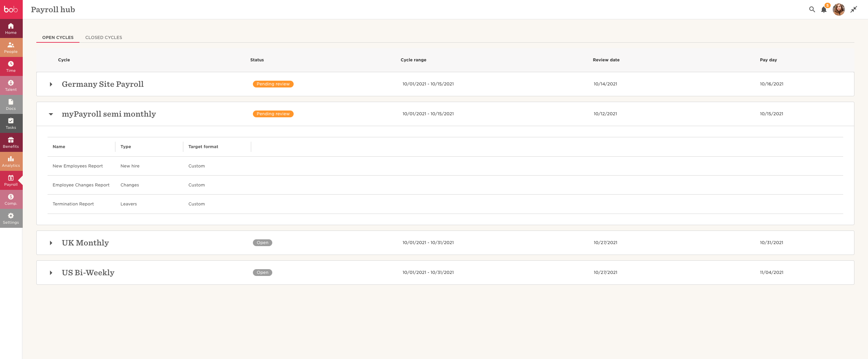This screenshot has width=868, height=359.
Task: Open the notifications bell
Action: tap(824, 9)
